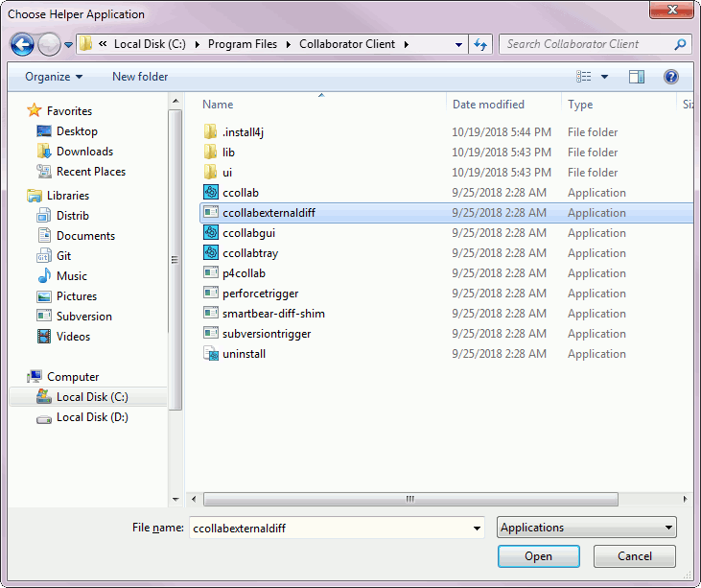Click the Cancel button
Screen dimensions: 701x588
[635, 556]
